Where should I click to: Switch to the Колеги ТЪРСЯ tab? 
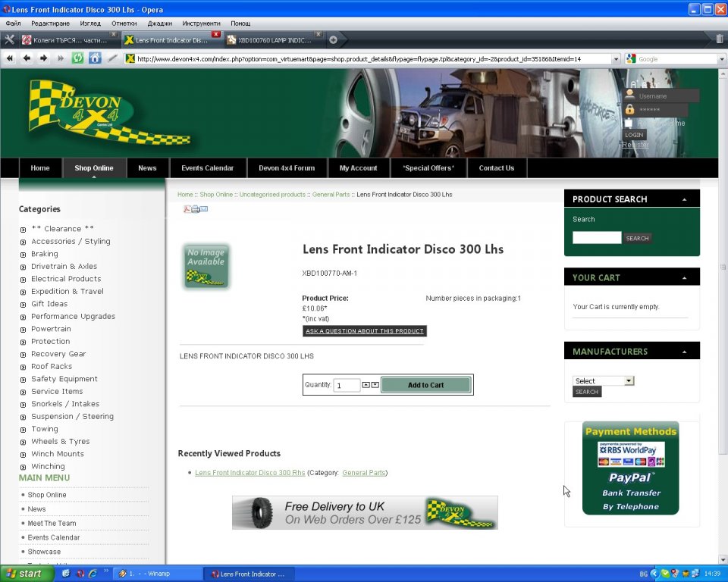pyautogui.click(x=69, y=40)
